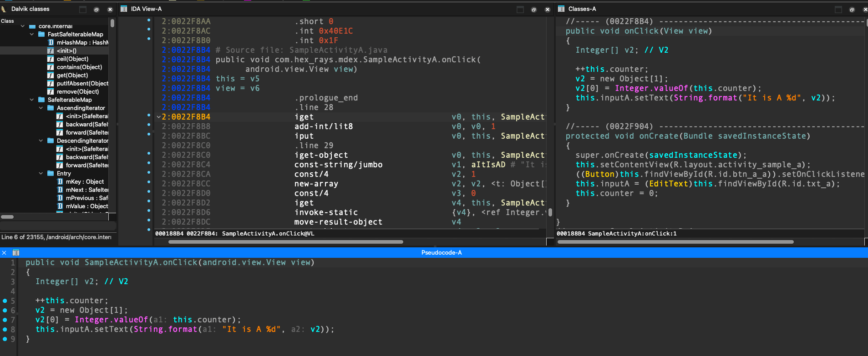Click the const-string/jumbo instruction in IDA View-A
868x356 pixels.
pos(338,165)
